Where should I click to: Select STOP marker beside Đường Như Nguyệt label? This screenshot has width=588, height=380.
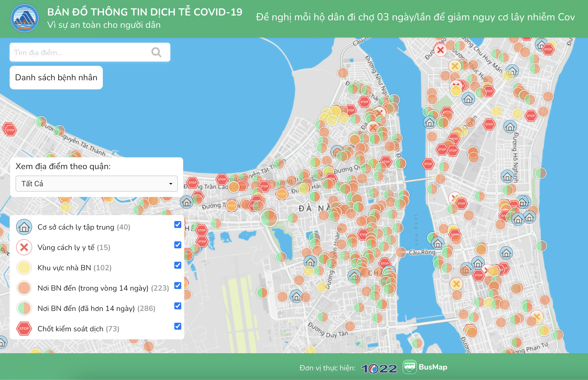point(364,102)
